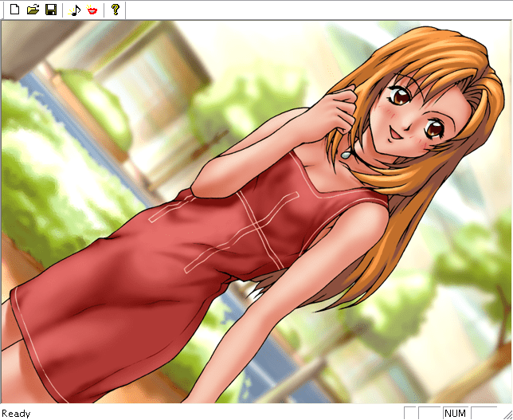513x420 pixels.
Task: Open a file with the folder icon
Action: pyautogui.click(x=33, y=10)
